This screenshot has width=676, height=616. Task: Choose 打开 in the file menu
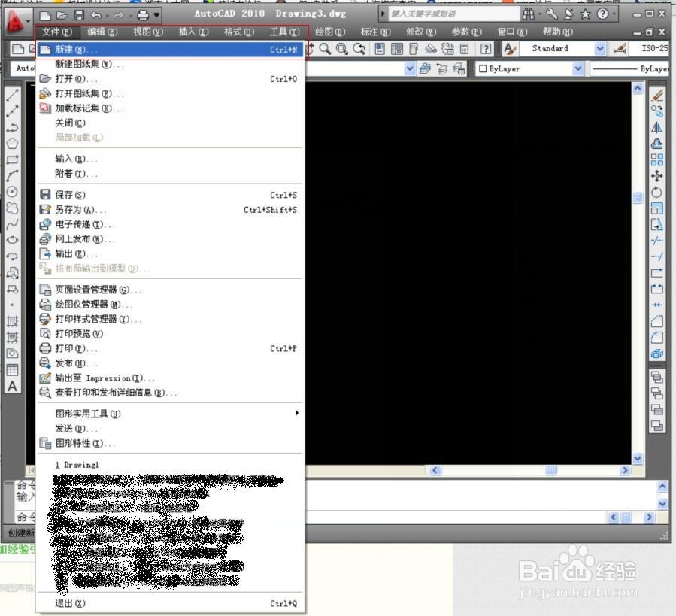[170, 79]
